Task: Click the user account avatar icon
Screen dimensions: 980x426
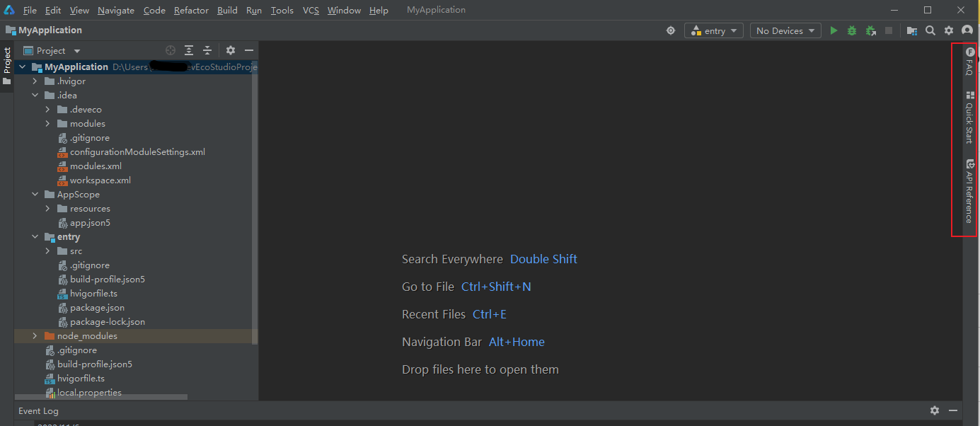Action: pos(967,30)
